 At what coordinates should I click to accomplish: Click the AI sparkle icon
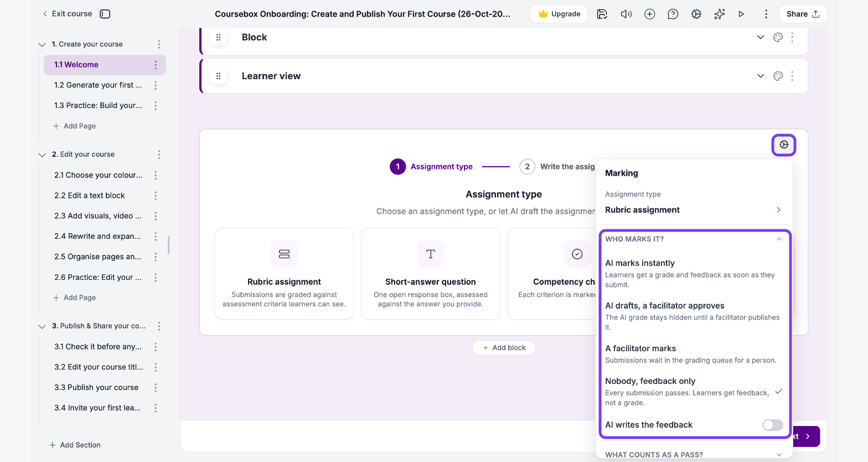[x=720, y=14]
